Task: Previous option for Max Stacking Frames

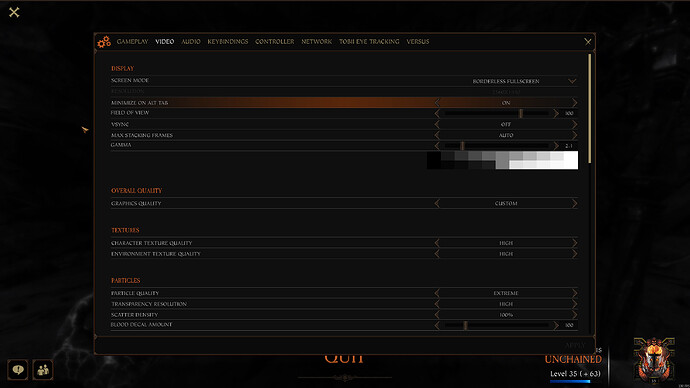Action: pyautogui.click(x=437, y=135)
